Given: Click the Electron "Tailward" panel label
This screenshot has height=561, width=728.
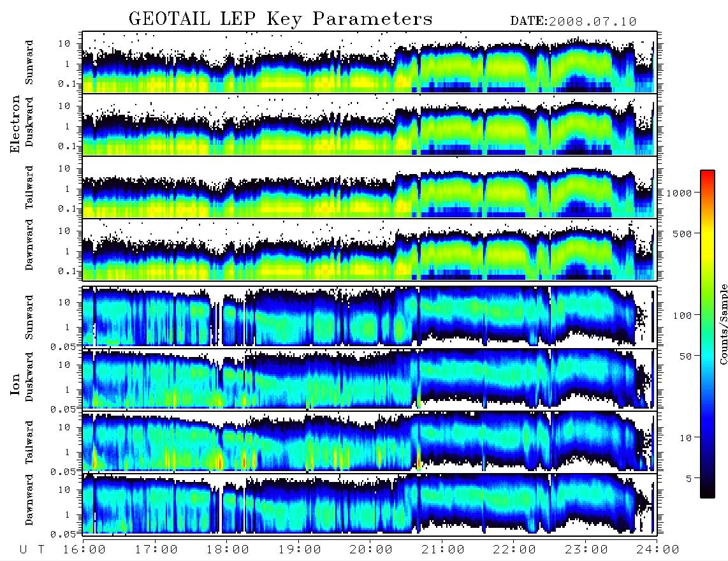Looking at the screenshot, I should click(x=29, y=187).
